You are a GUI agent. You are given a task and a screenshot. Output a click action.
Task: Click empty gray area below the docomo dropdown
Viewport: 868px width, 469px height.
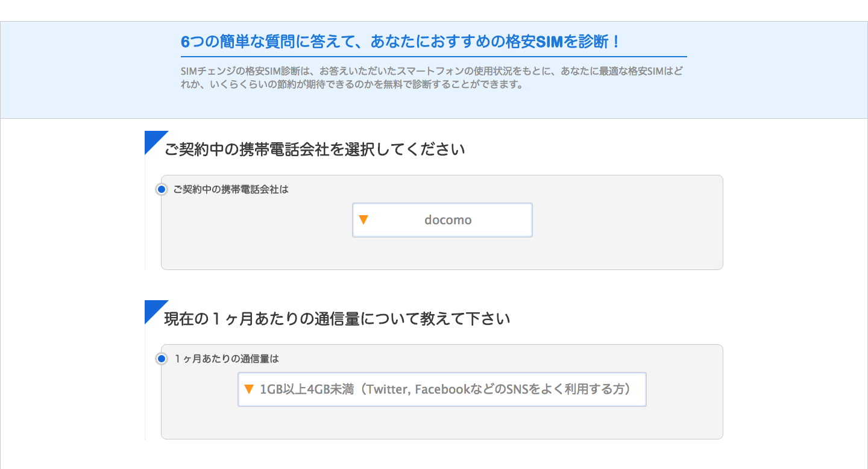coord(442,254)
